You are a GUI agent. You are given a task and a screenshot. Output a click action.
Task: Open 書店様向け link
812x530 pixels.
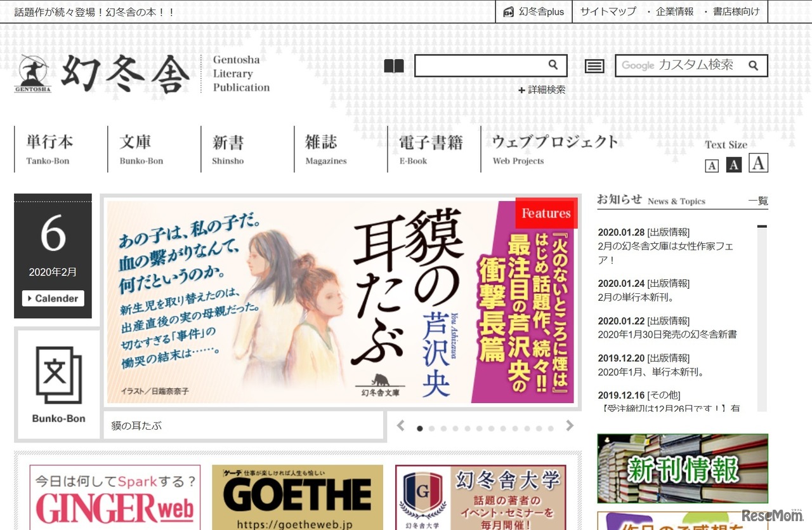tap(736, 11)
